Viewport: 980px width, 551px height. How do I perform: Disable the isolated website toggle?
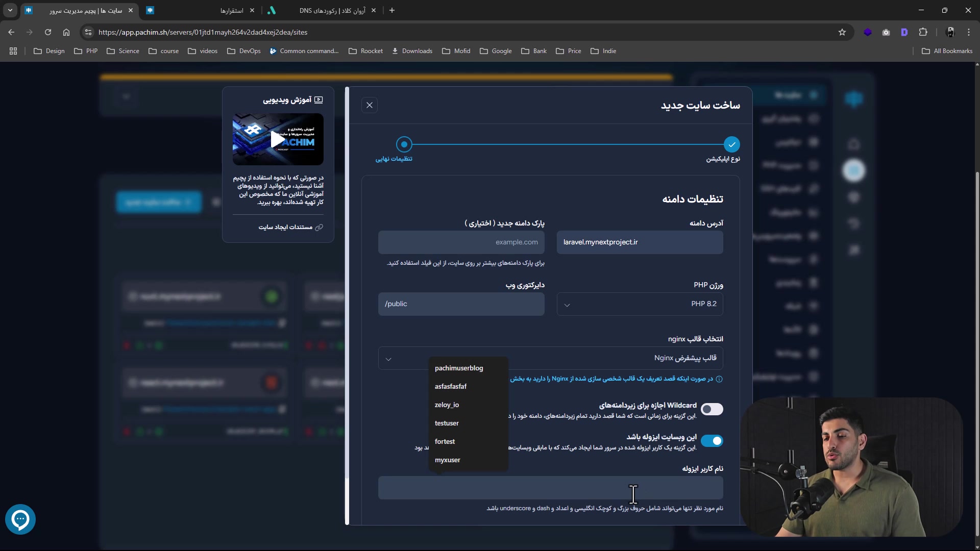tap(712, 441)
